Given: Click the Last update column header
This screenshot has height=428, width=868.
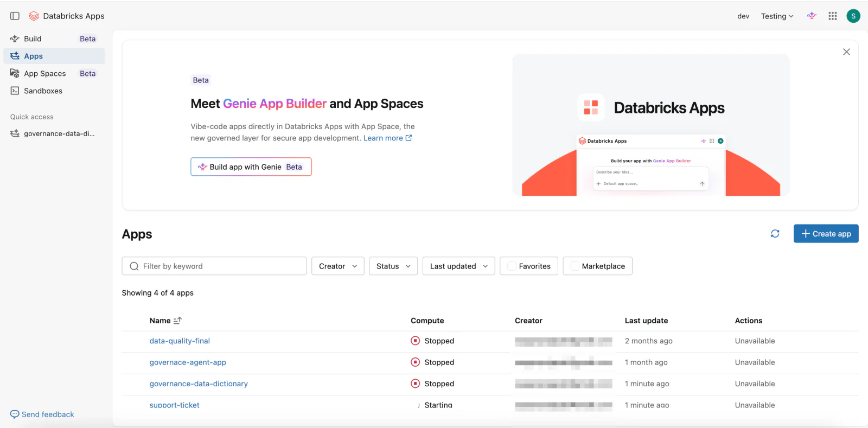Looking at the screenshot, I should pos(646,321).
